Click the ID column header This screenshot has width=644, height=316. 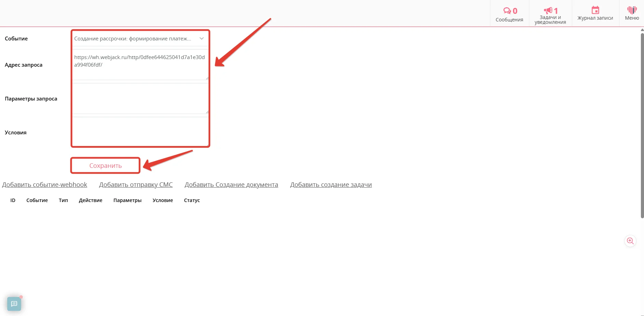click(x=13, y=200)
